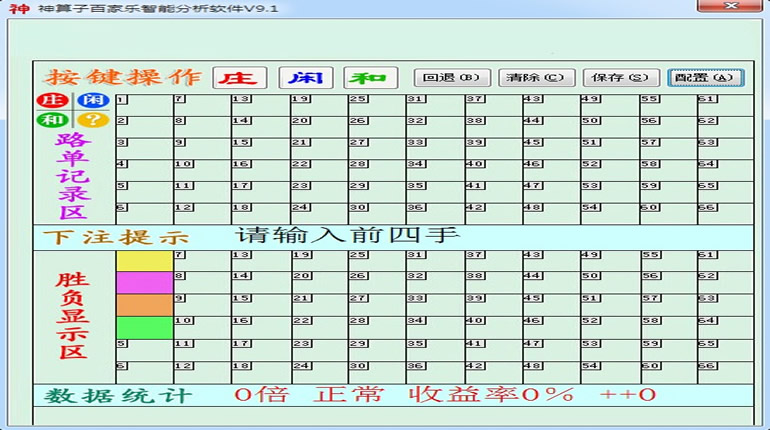
Task: Click the 胜负显示区 vertical label
Action: point(73,315)
